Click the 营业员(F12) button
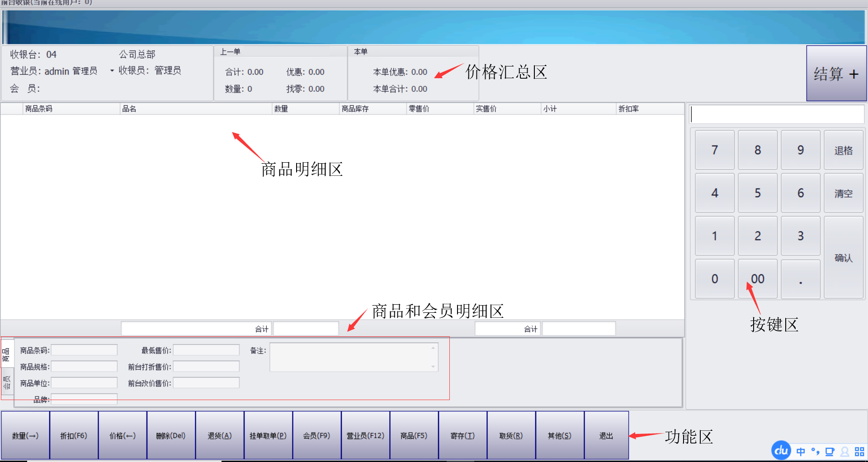The width and height of the screenshot is (868, 462). point(366,435)
